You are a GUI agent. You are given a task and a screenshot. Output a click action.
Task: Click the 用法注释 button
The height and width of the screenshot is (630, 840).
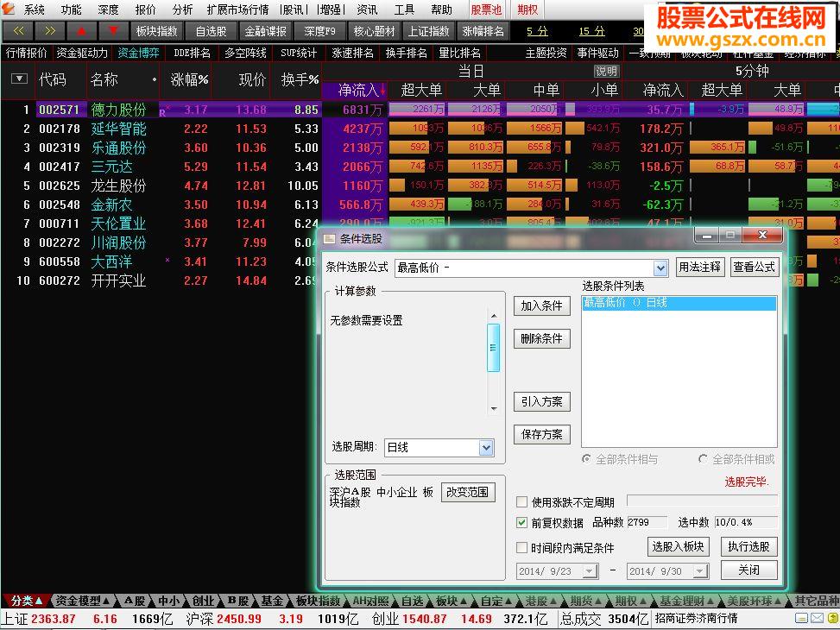[699, 267]
